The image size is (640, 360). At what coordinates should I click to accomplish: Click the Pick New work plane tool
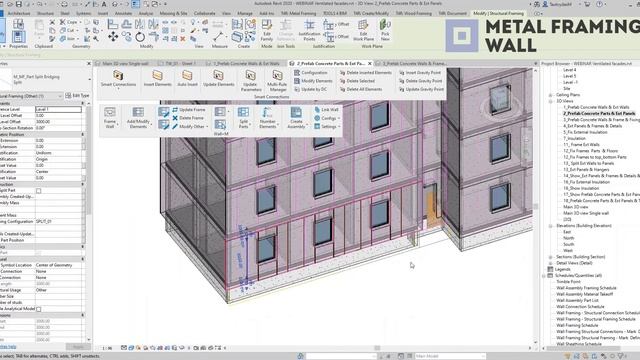(x=385, y=30)
